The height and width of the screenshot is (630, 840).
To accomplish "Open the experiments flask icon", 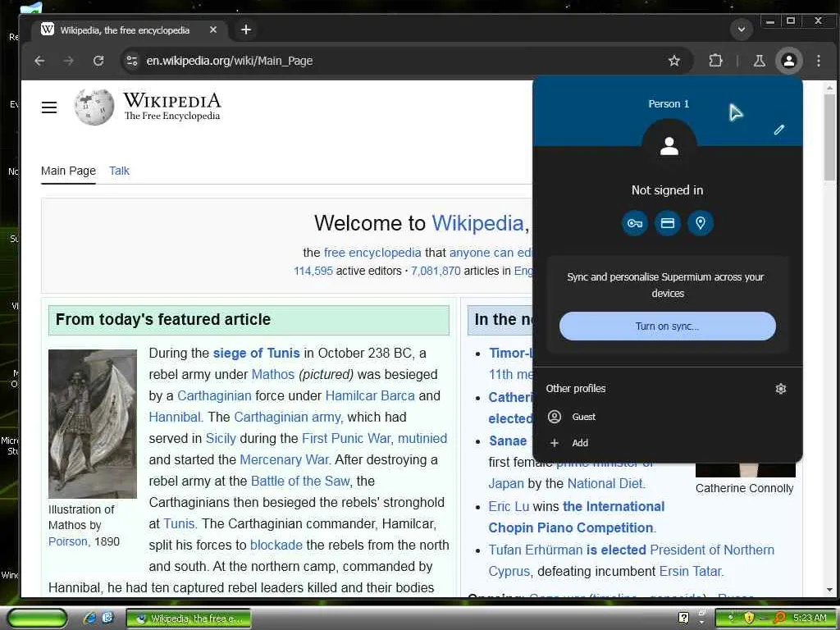I will click(x=759, y=61).
